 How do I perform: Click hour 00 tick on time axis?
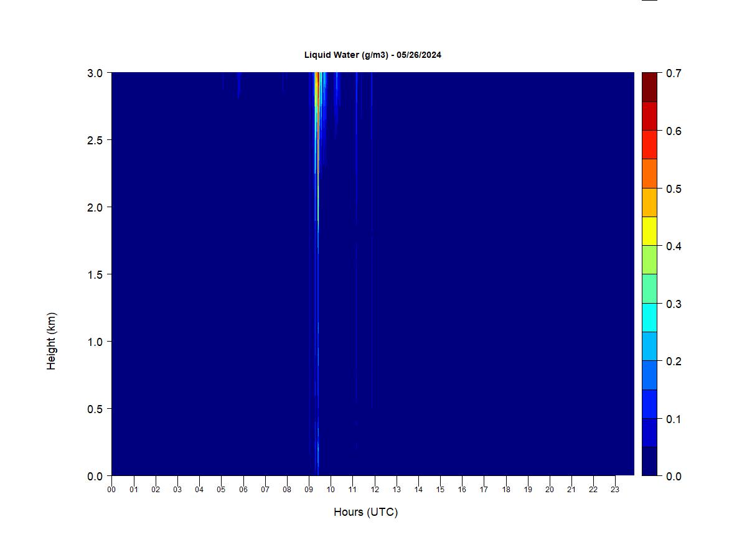(111, 489)
